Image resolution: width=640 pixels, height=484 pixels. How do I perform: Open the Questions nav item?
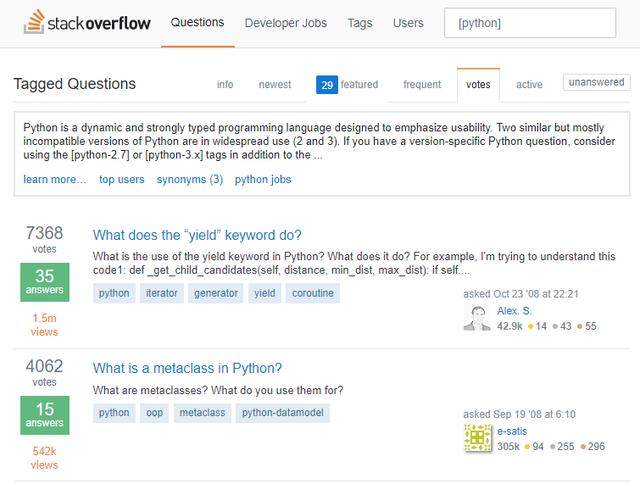(197, 22)
